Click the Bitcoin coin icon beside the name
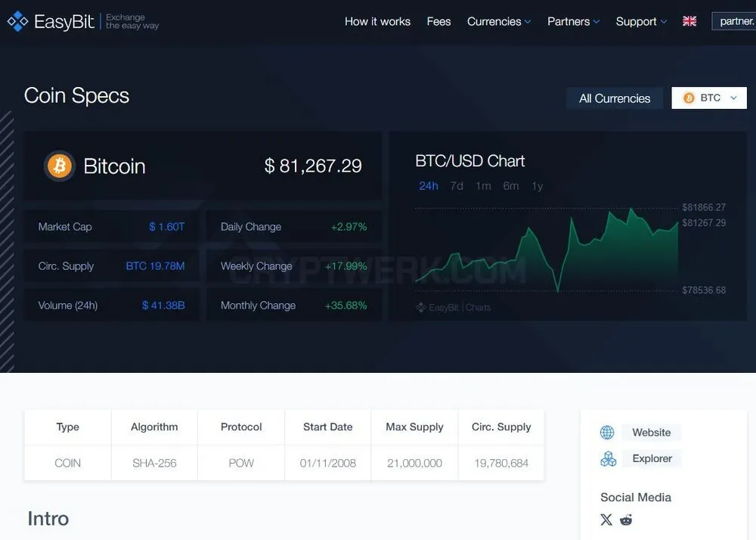Viewport: 756px width, 540px height. click(x=59, y=166)
